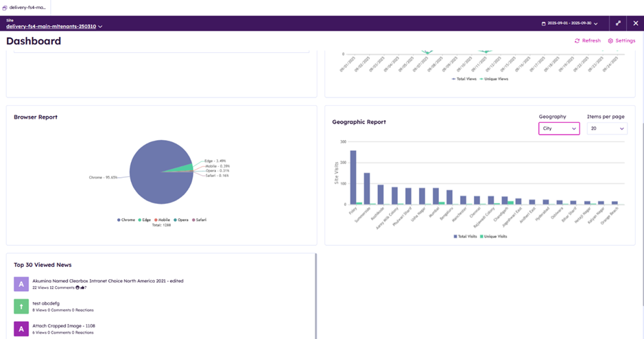The height and width of the screenshot is (339, 644).
Task: Close the dashboard with the X icon
Action: tap(636, 23)
